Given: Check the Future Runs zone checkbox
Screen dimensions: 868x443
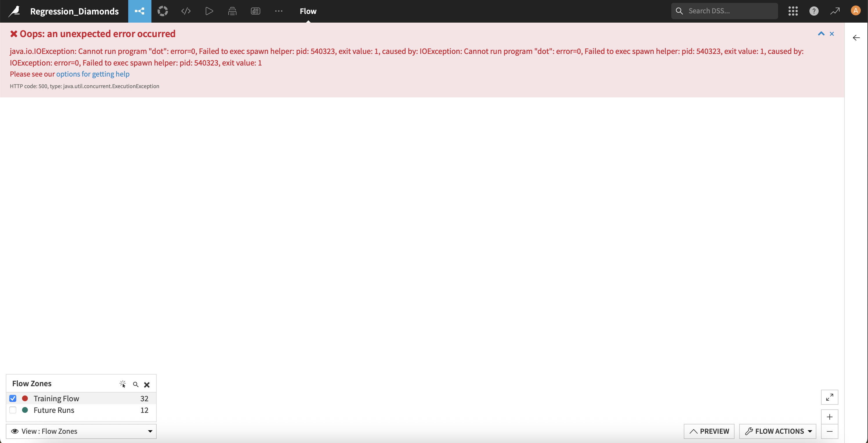Looking at the screenshot, I should point(13,410).
